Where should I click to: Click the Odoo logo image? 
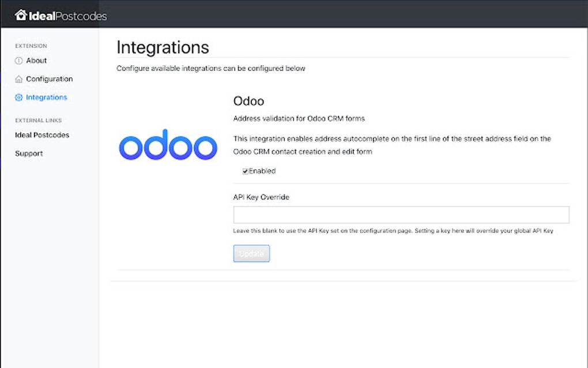coord(168,148)
